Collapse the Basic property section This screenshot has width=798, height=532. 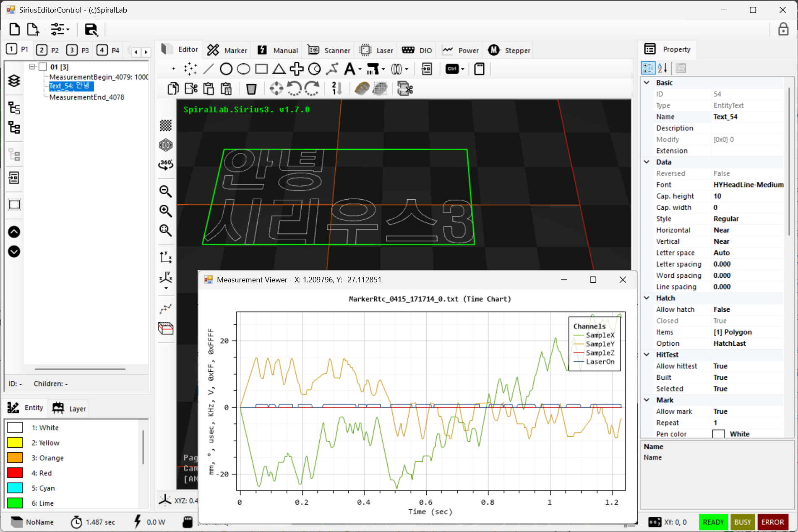pos(647,83)
